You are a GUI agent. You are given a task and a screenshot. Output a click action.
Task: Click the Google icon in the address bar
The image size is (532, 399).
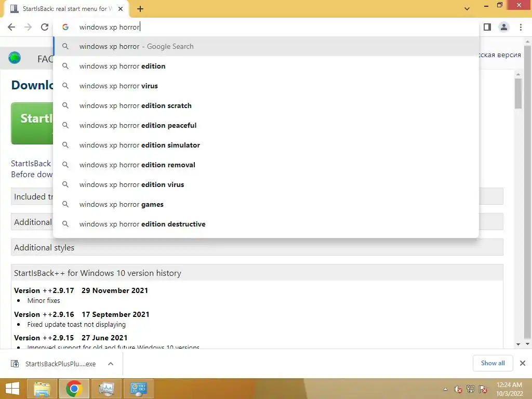65,27
